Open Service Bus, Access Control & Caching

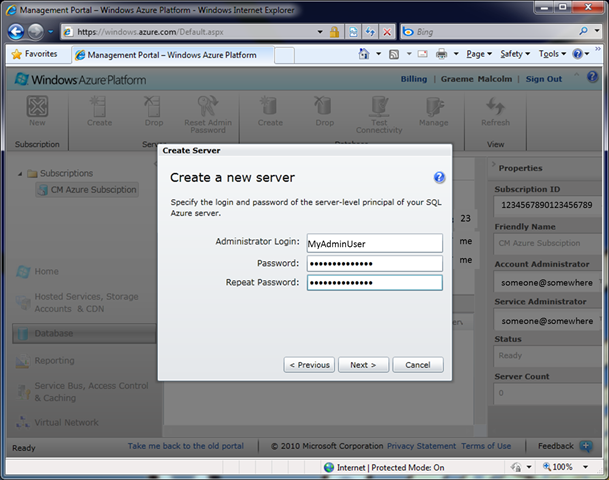(82, 391)
